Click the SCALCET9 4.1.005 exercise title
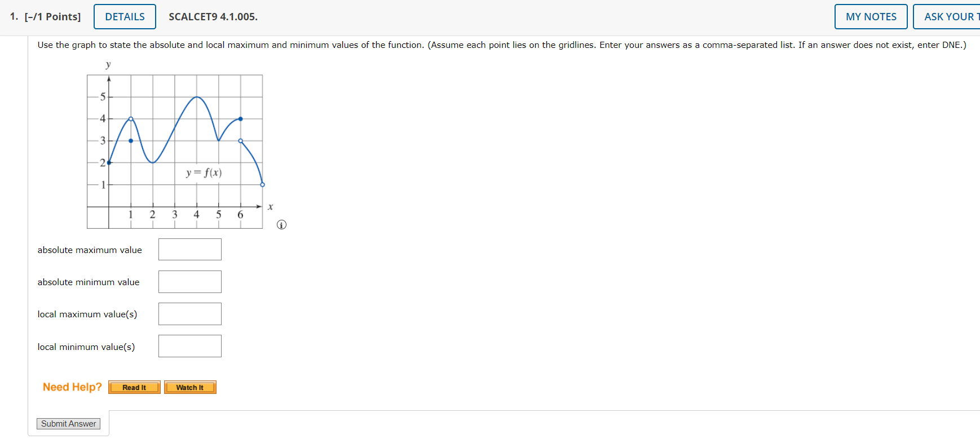This screenshot has width=980, height=439. [213, 17]
